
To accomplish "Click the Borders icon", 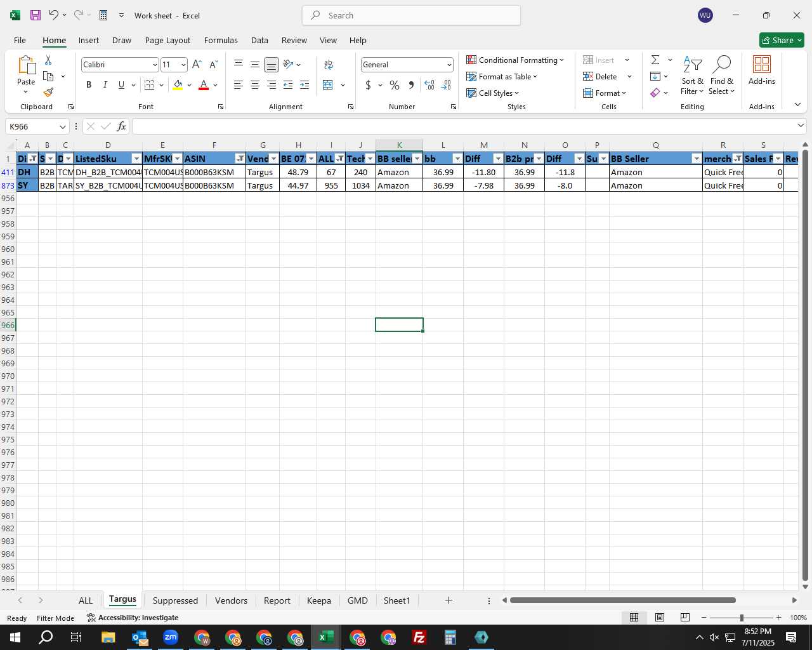I will pyautogui.click(x=150, y=85).
